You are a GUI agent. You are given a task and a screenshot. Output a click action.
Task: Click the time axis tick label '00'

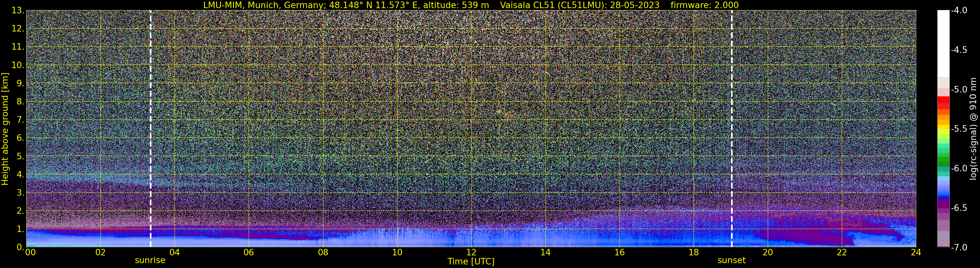pyautogui.click(x=30, y=252)
